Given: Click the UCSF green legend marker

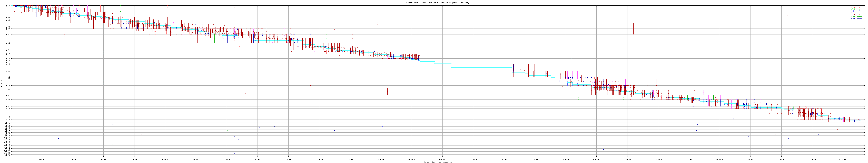Looking at the screenshot, I should [860, 16].
